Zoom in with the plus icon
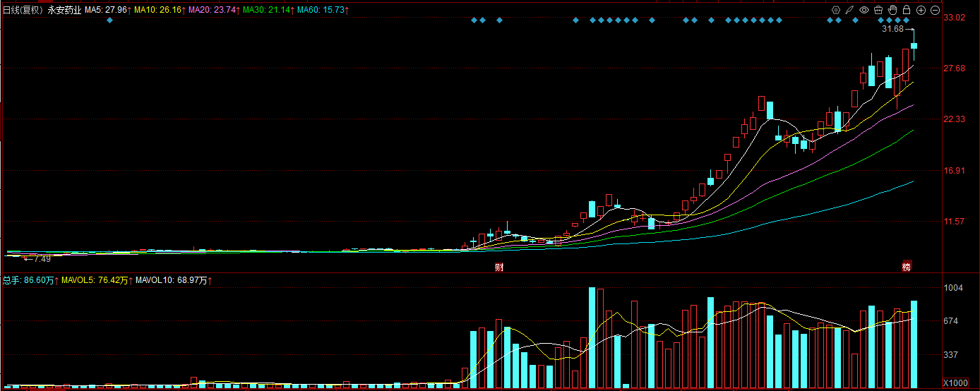This screenshot has height=391, width=980. (921, 10)
